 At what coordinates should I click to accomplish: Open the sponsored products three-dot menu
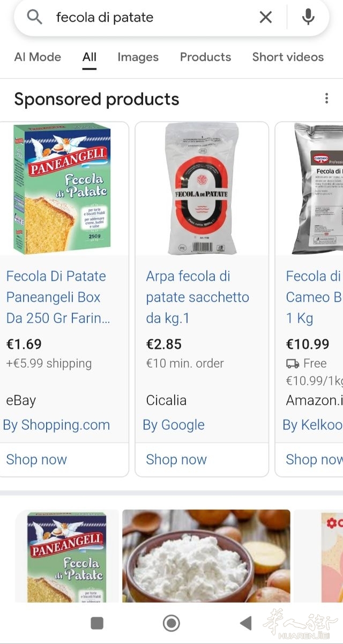coord(326,99)
